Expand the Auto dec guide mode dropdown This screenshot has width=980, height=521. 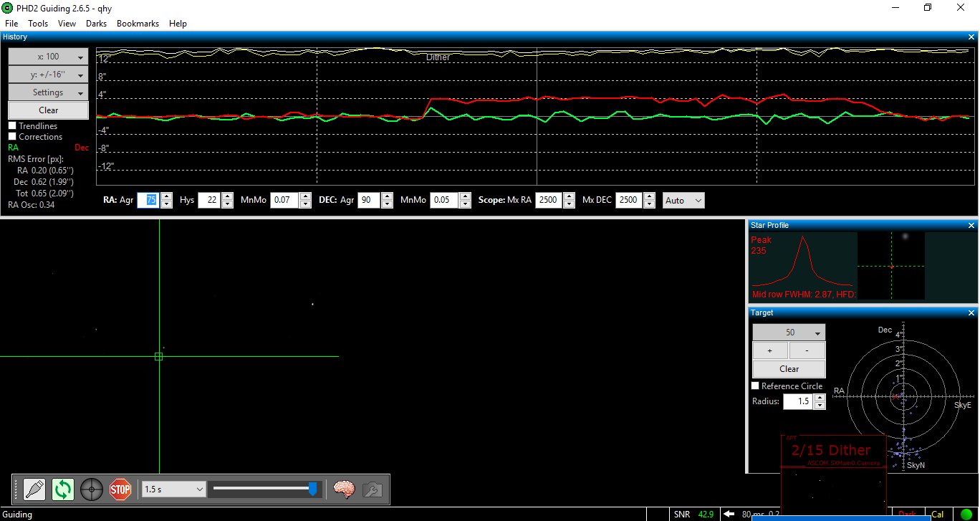coord(683,201)
